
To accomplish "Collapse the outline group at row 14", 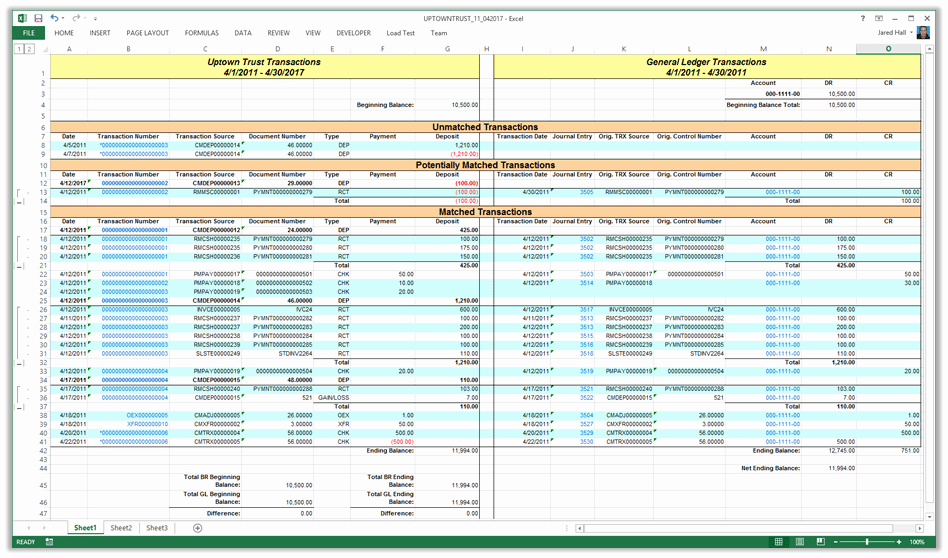I will click(x=19, y=201).
